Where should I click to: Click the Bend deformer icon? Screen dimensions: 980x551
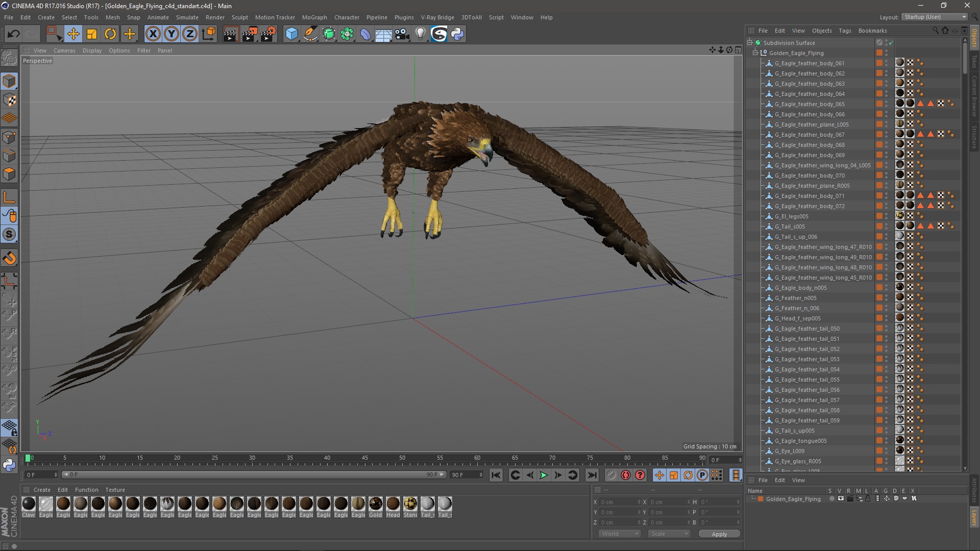coord(365,34)
